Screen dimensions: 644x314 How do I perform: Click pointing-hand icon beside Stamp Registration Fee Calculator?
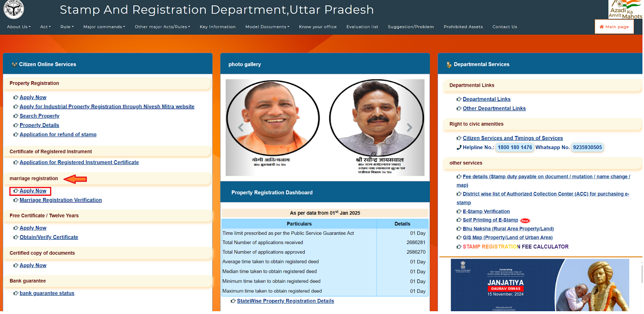point(459,247)
